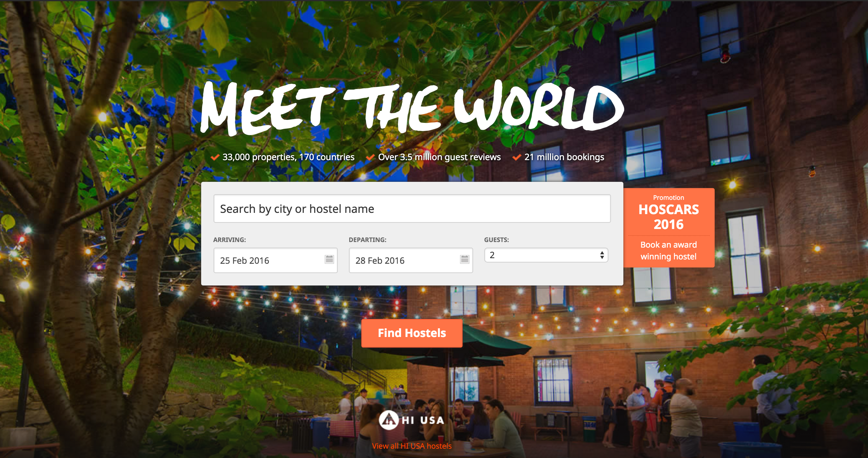Open the departing date calendar icon
The image size is (868, 458).
[465, 259]
